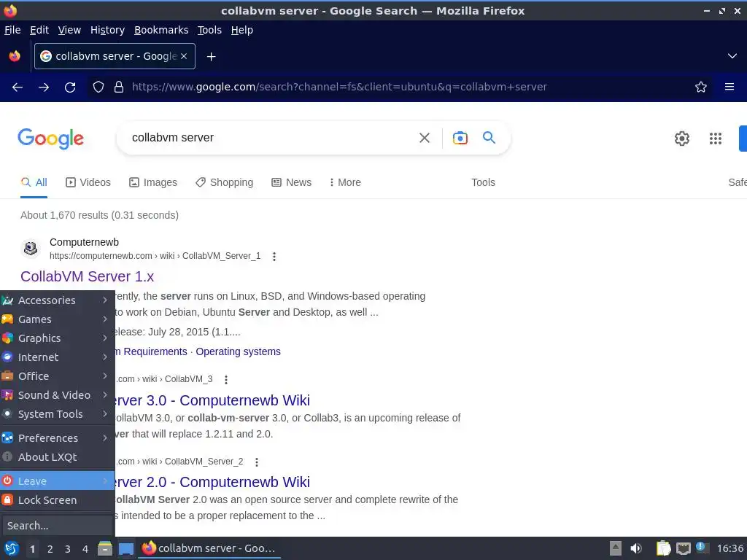Open the Leave submenu
The height and width of the screenshot is (560, 747).
[x=57, y=481]
